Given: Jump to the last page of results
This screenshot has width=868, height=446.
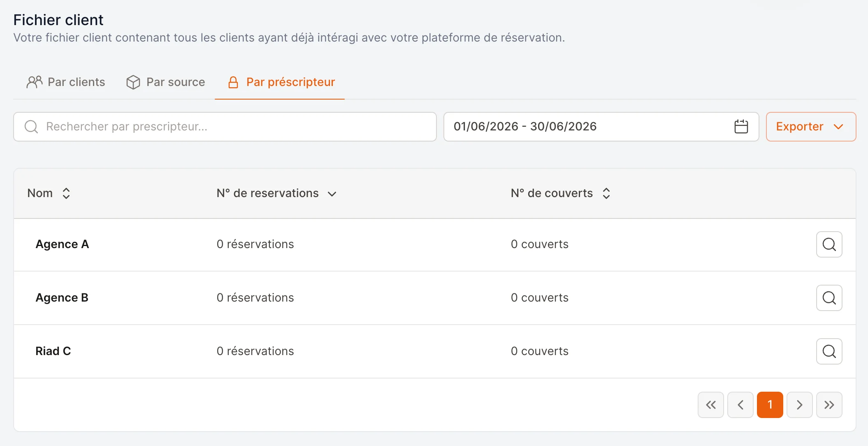Looking at the screenshot, I should (829, 405).
